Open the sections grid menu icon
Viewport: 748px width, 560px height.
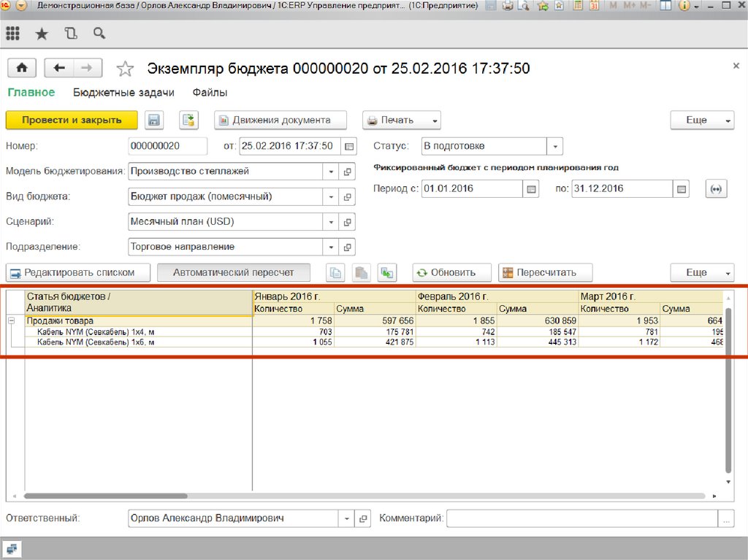click(12, 34)
